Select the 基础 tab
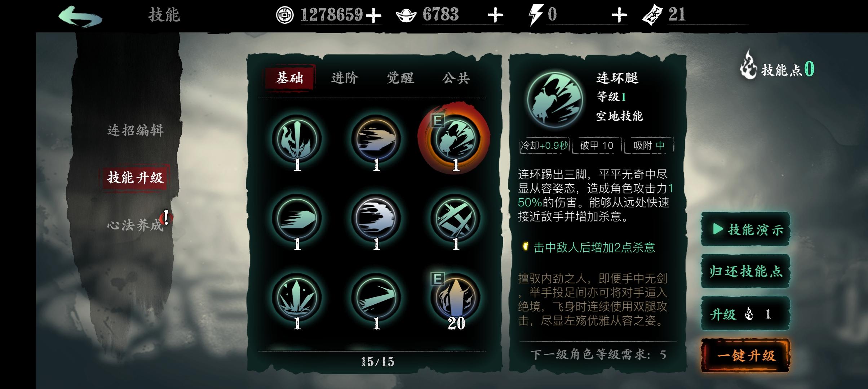 coord(289,77)
